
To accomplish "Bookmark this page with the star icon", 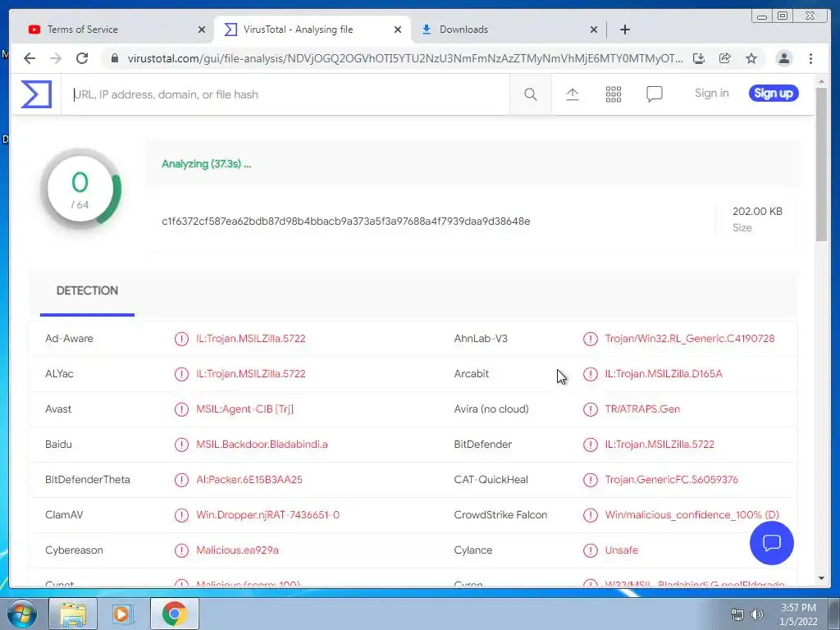I will [x=751, y=58].
